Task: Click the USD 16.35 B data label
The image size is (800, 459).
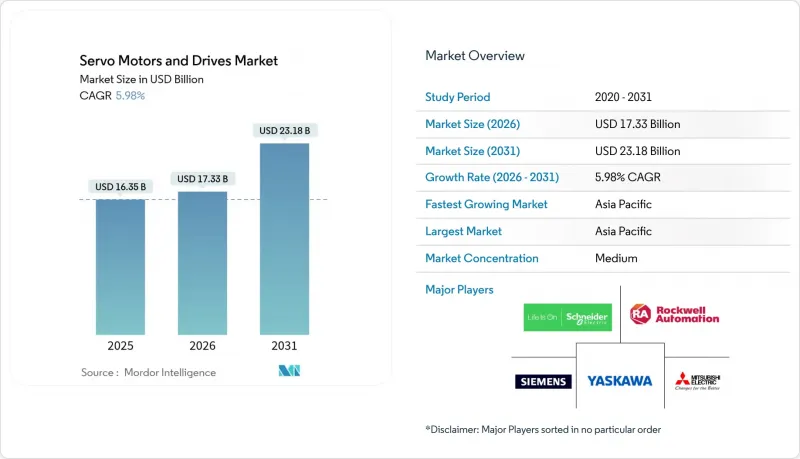Action: [x=120, y=186]
